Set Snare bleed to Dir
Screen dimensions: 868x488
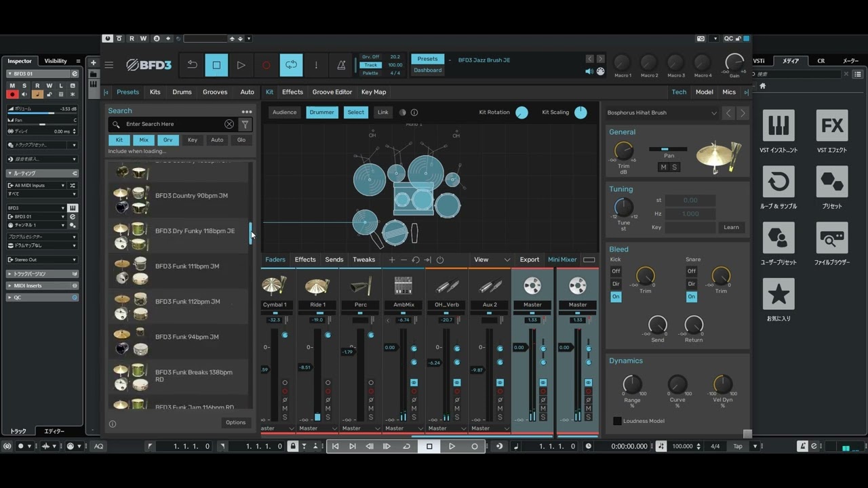(691, 284)
